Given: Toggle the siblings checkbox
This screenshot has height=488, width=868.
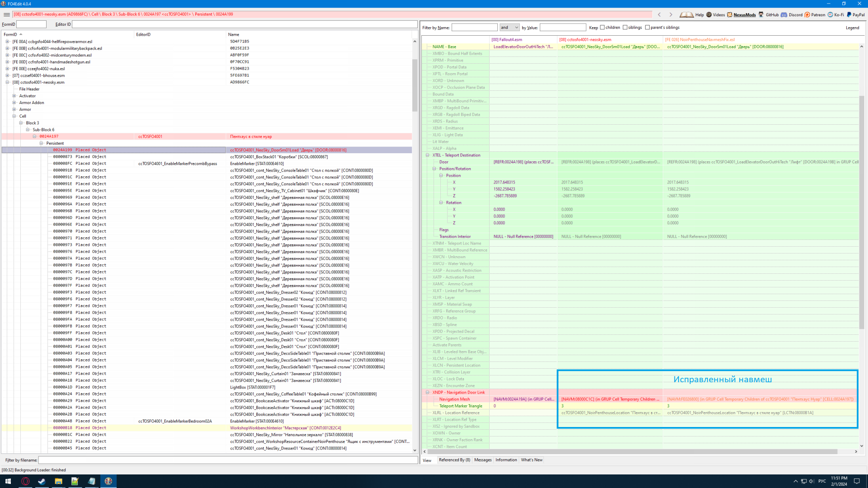Looking at the screenshot, I should click(x=625, y=28).
